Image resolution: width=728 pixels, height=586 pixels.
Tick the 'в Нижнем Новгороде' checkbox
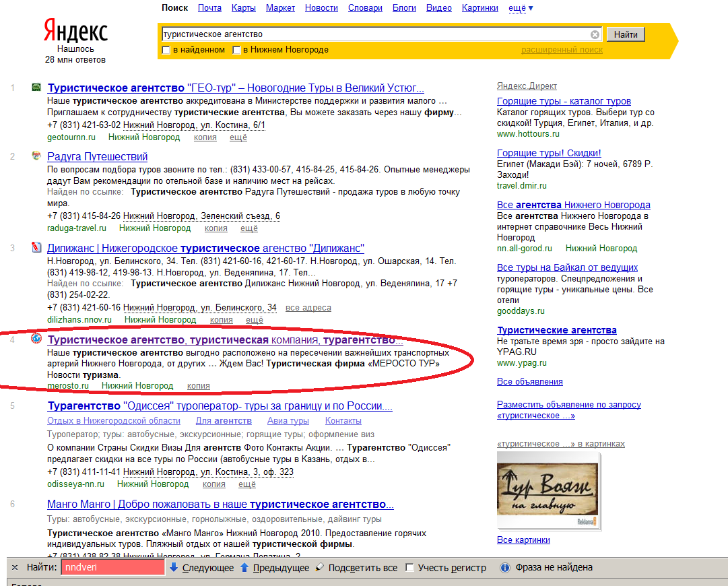[236, 50]
